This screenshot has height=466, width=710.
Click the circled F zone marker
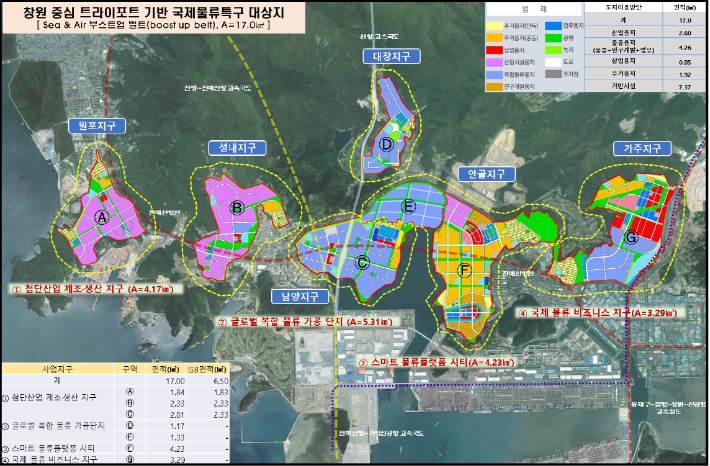point(463,270)
